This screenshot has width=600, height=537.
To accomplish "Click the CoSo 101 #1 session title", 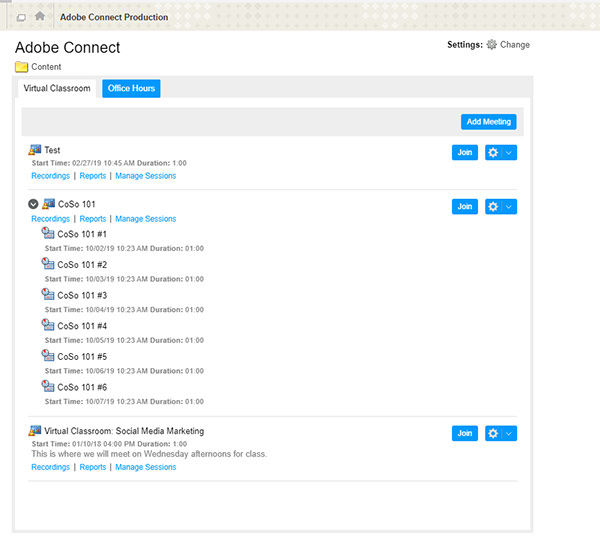I will (82, 234).
